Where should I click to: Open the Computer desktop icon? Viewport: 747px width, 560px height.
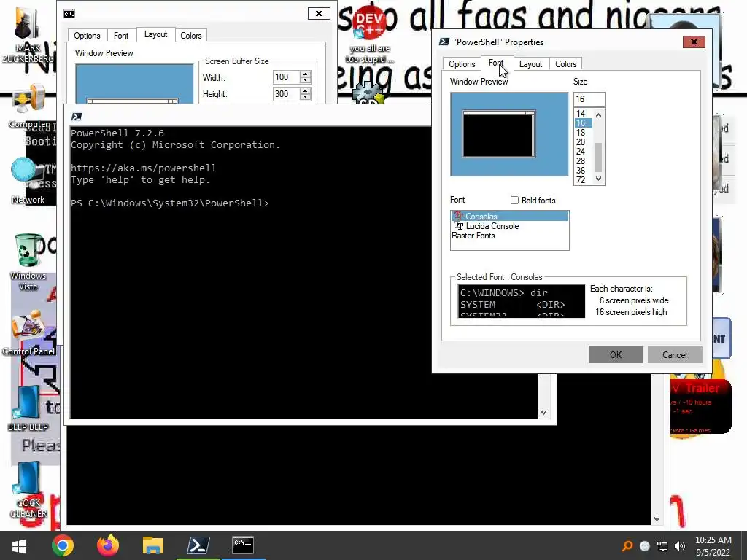tap(28, 106)
